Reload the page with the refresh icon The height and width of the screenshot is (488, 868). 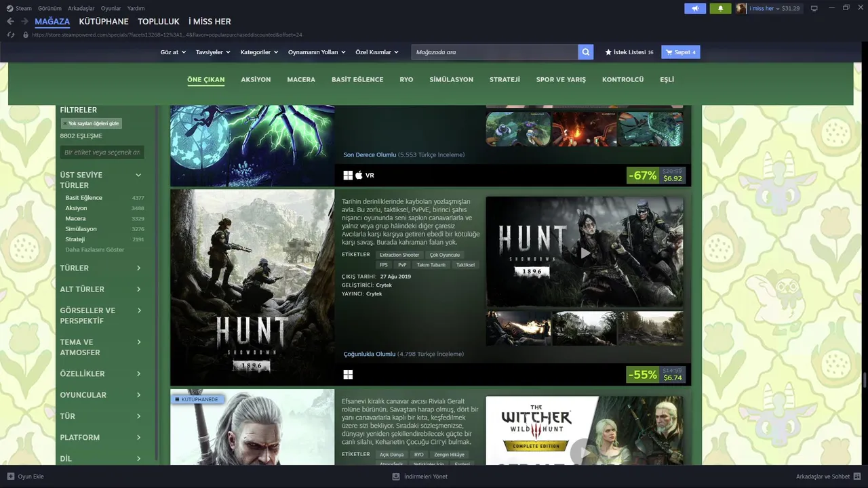[11, 35]
